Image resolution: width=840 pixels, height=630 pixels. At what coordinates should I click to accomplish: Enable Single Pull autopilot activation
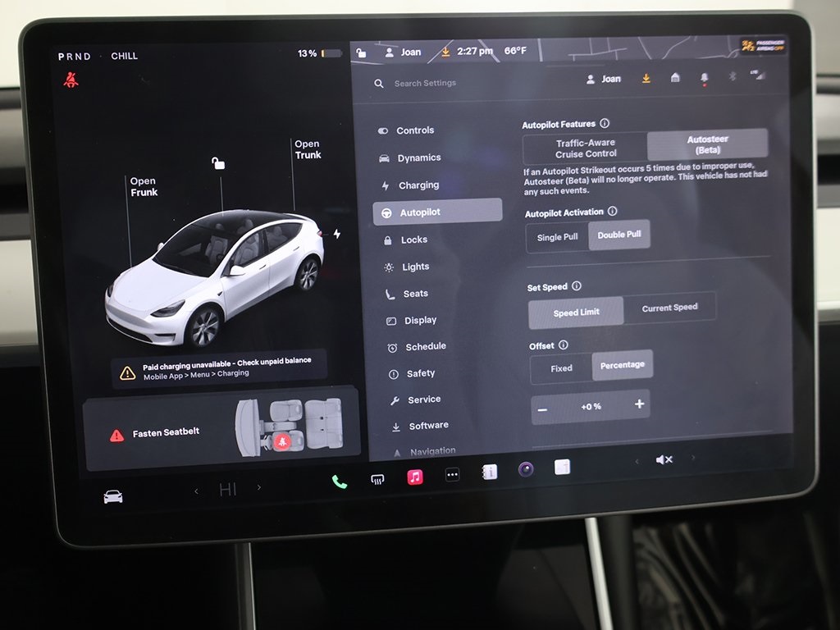click(557, 235)
